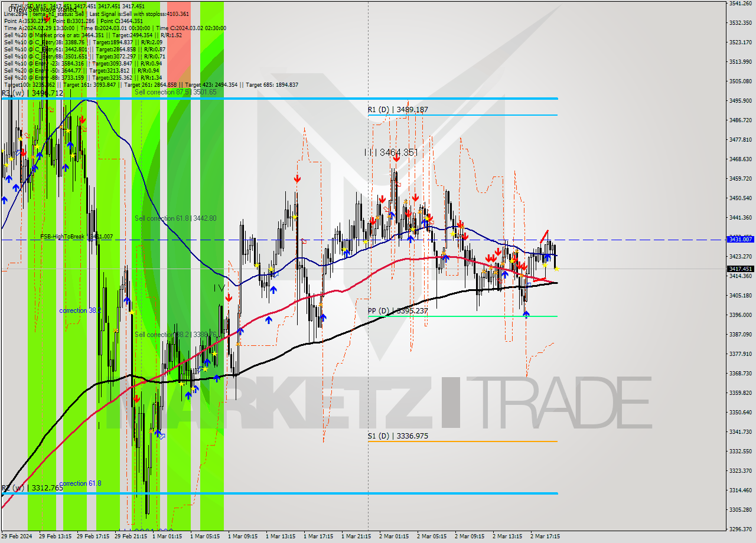This screenshot has height=543, width=756.
Task: Click the Sell %10 @ C_Entry38 line
Action: [x=83, y=42]
